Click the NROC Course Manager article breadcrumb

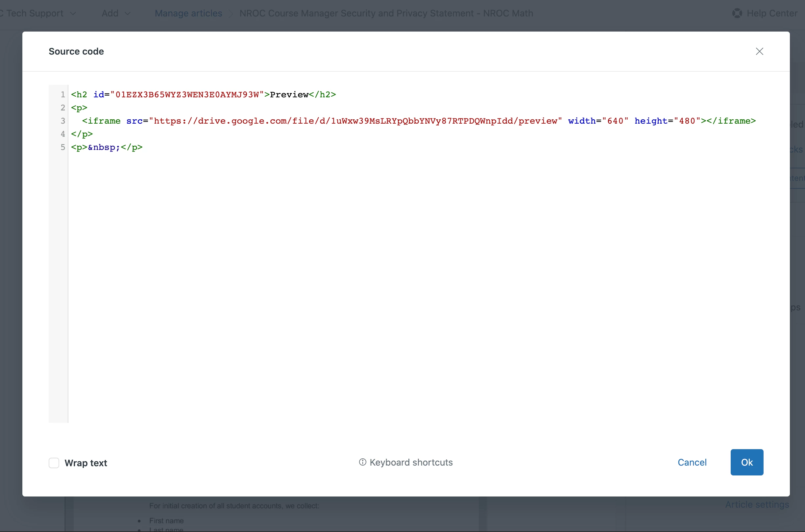pyautogui.click(x=386, y=13)
